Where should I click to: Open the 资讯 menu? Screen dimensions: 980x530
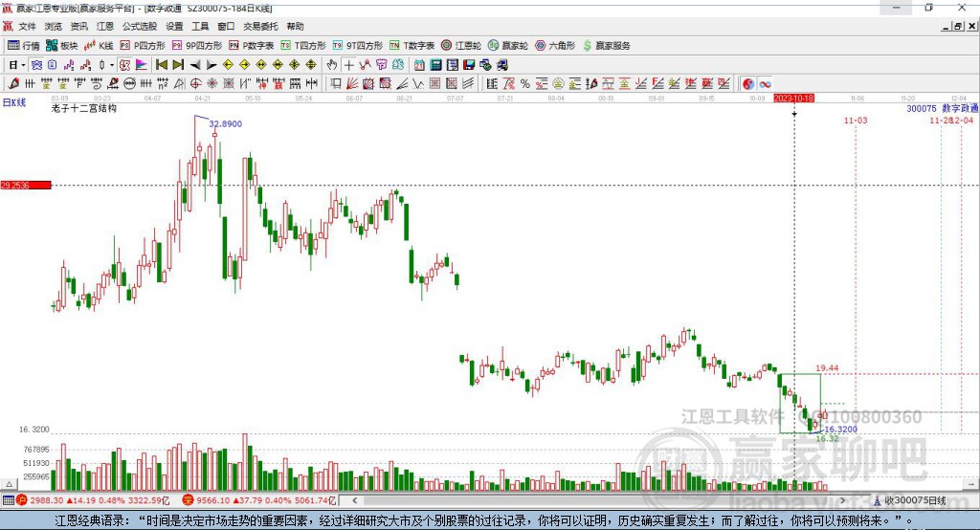click(78, 26)
